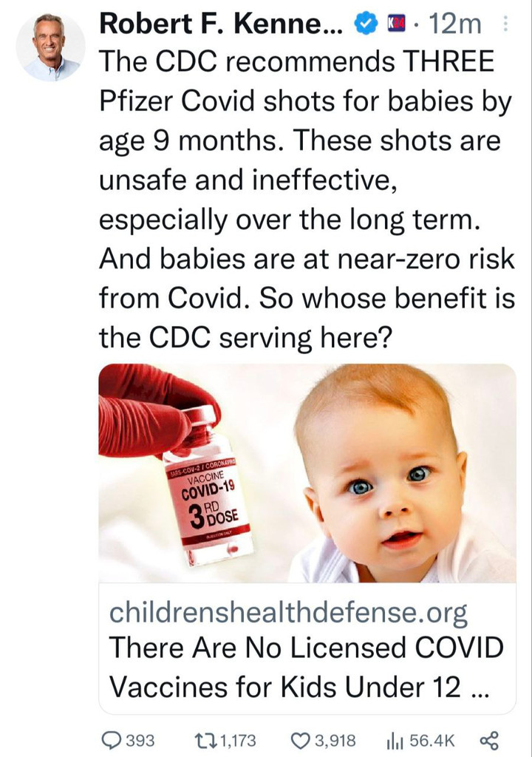Open the tweet author's profile picture

pyautogui.click(x=50, y=47)
